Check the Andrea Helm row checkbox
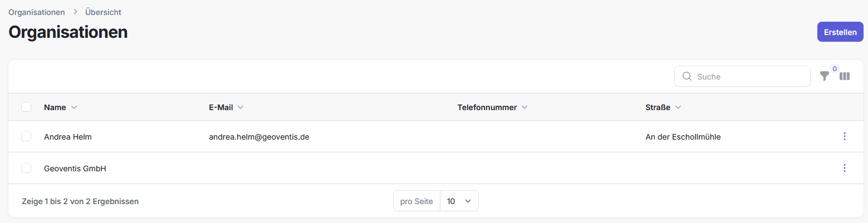 26,136
